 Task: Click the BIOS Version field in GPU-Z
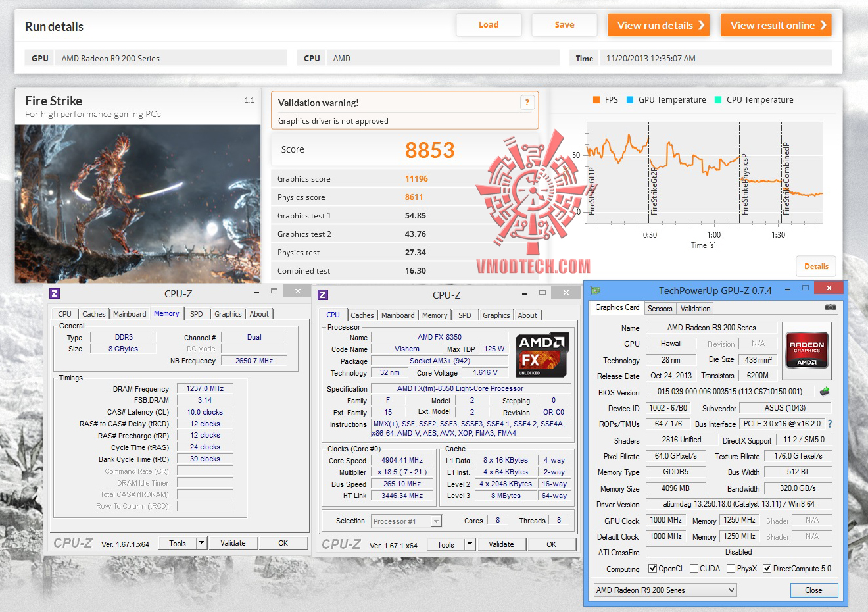(730, 392)
